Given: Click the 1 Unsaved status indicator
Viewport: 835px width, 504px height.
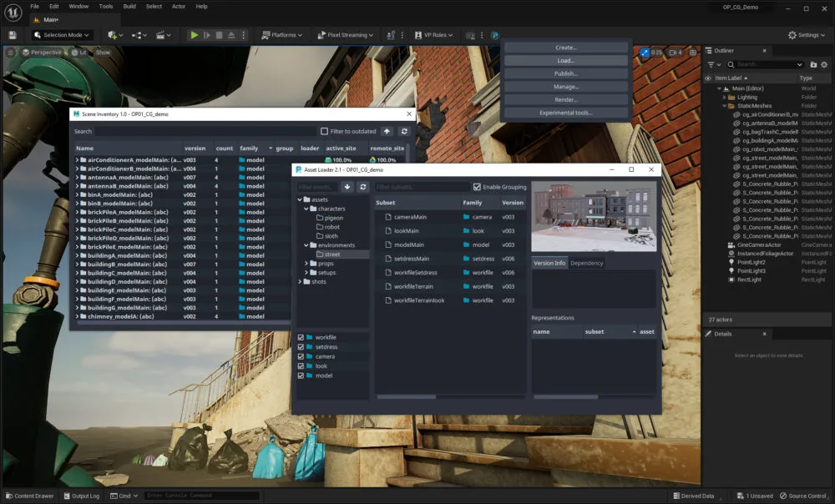Looking at the screenshot, I should click(x=755, y=496).
